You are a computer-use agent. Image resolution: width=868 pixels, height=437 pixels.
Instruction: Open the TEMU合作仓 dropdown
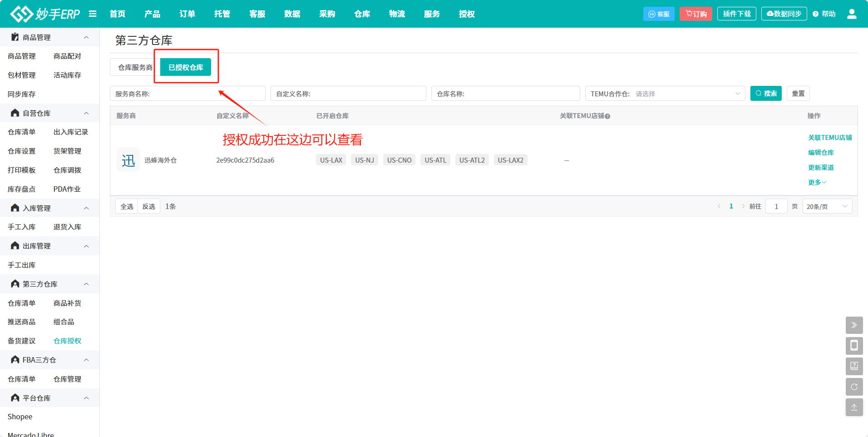(665, 94)
